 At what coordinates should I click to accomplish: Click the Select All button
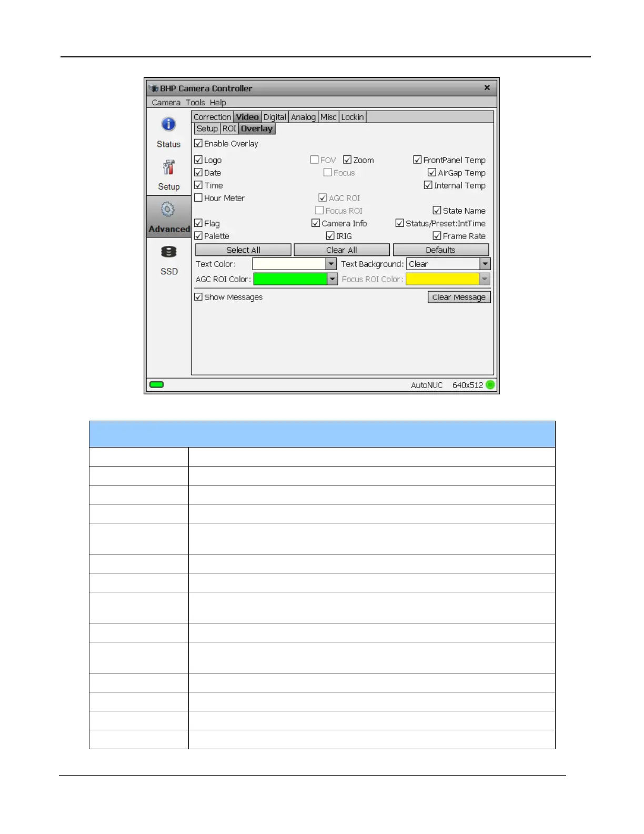[243, 250]
